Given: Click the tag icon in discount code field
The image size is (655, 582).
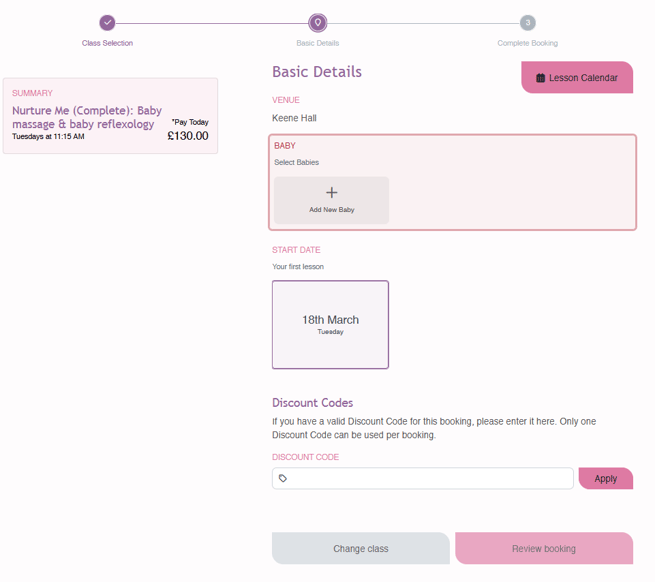Looking at the screenshot, I should click(283, 479).
